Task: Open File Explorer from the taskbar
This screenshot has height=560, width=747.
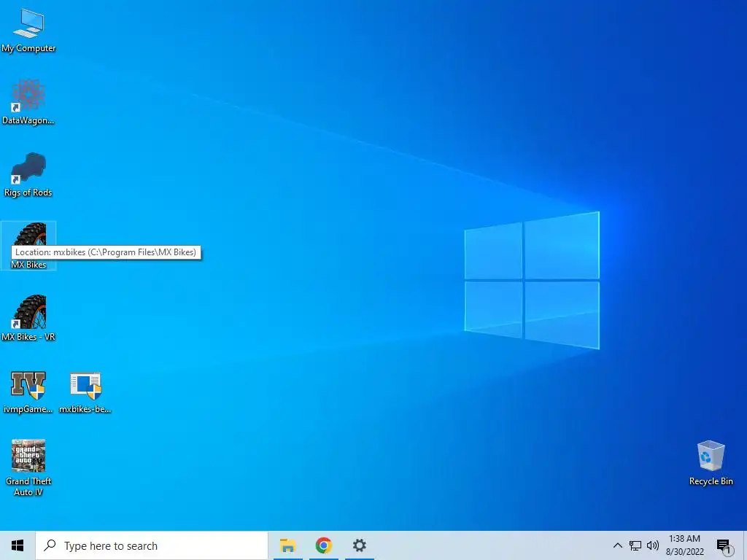Action: click(x=287, y=545)
